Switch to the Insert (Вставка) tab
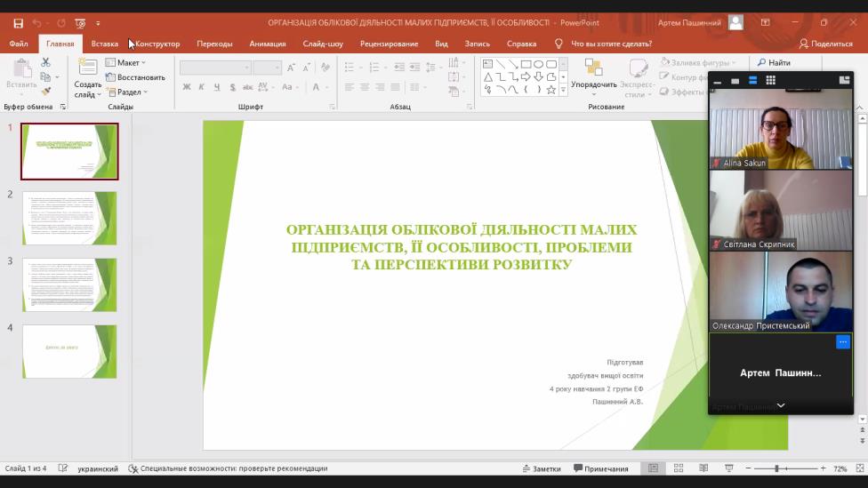The image size is (868, 488). click(105, 44)
